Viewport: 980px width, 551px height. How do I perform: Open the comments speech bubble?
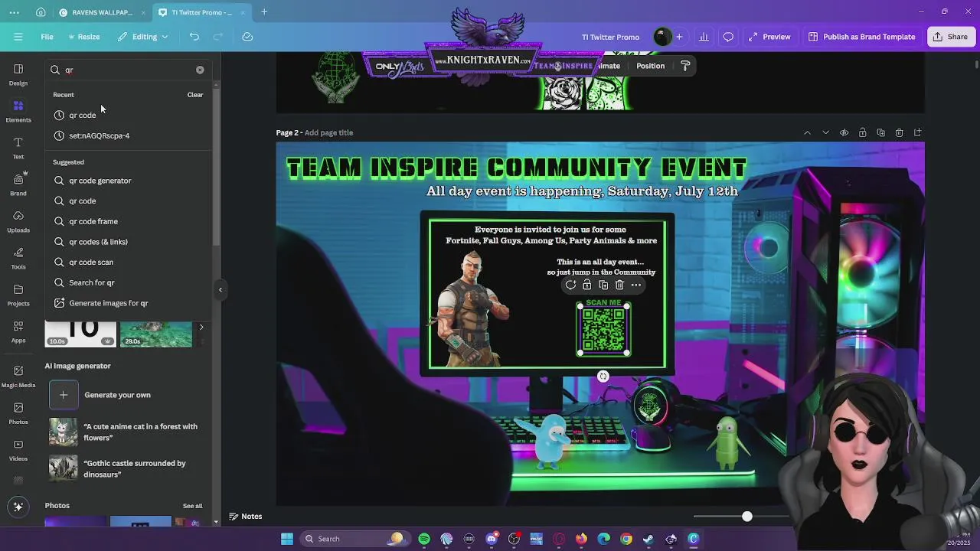click(728, 37)
